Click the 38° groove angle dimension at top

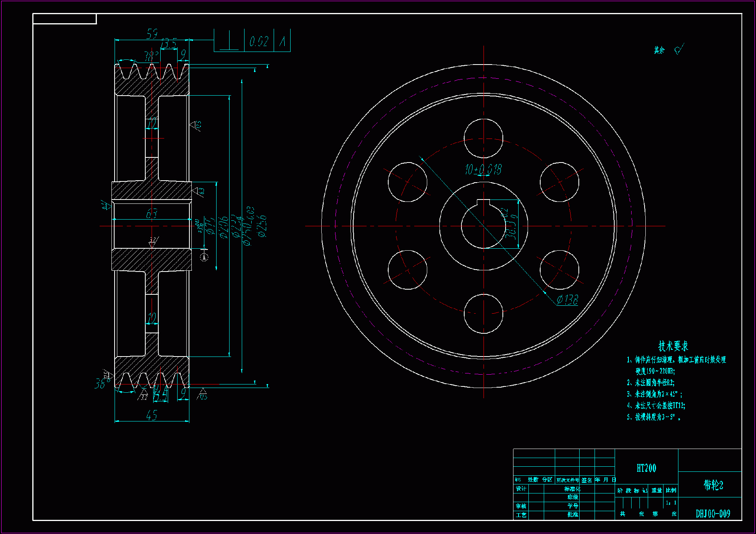click(x=151, y=56)
